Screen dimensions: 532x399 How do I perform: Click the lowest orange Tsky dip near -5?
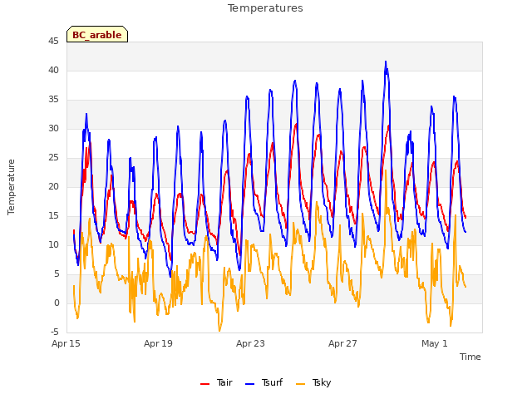point(219,331)
